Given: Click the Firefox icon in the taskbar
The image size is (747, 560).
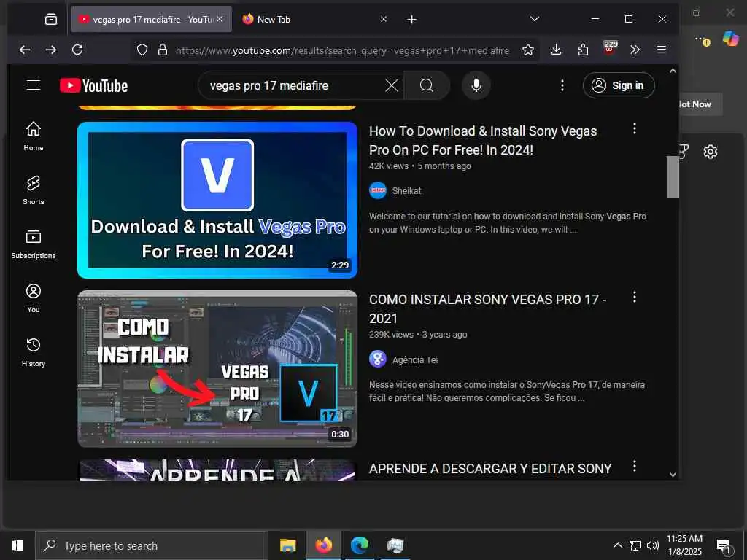Looking at the screenshot, I should [x=324, y=545].
